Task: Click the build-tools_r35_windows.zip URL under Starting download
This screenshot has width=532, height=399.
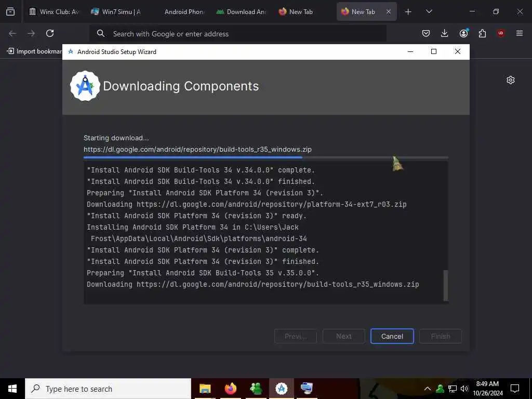Action: [x=197, y=149]
